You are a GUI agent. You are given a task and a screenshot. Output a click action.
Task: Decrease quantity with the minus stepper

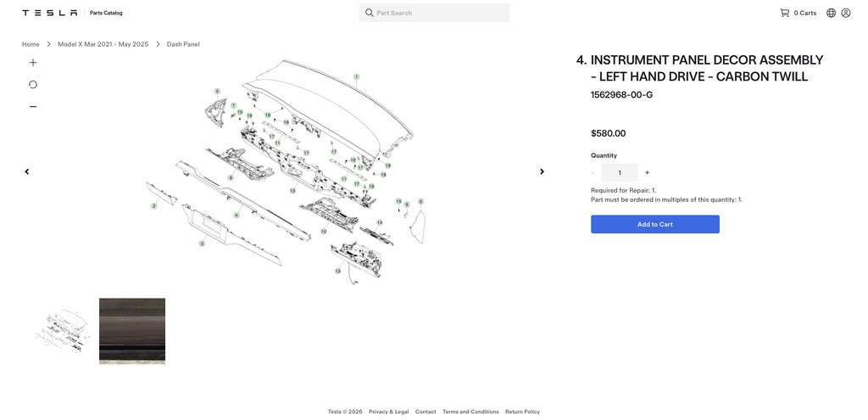tap(593, 173)
